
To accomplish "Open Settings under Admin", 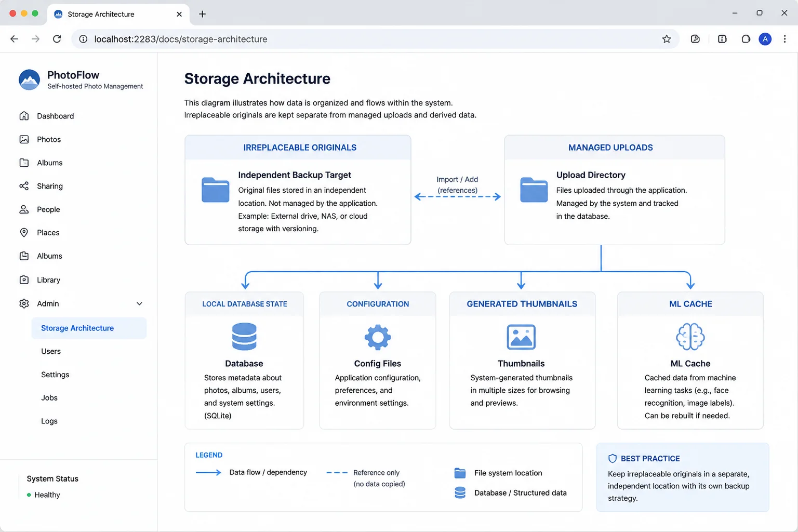I will (x=55, y=375).
